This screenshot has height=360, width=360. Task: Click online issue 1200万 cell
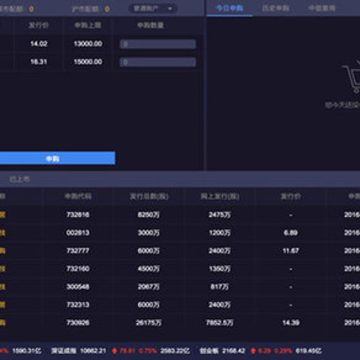(220, 233)
